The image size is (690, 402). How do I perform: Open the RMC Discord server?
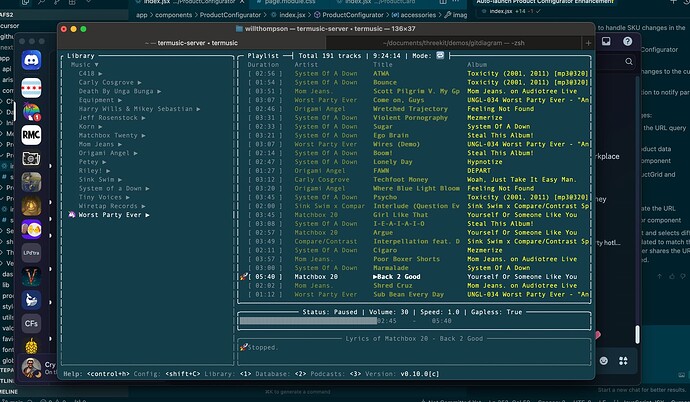tap(31, 135)
